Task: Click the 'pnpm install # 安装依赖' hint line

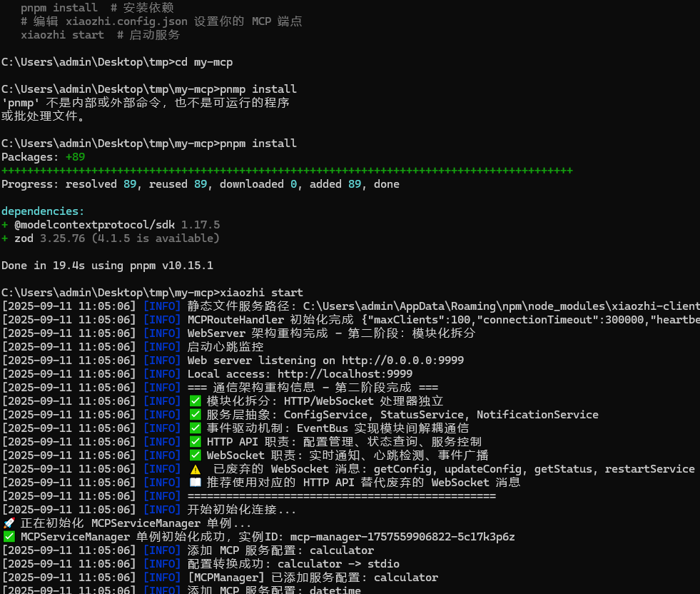Action: [97, 8]
